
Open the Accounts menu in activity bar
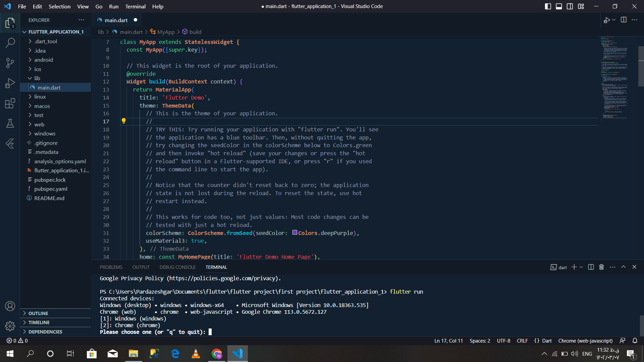click(10, 306)
